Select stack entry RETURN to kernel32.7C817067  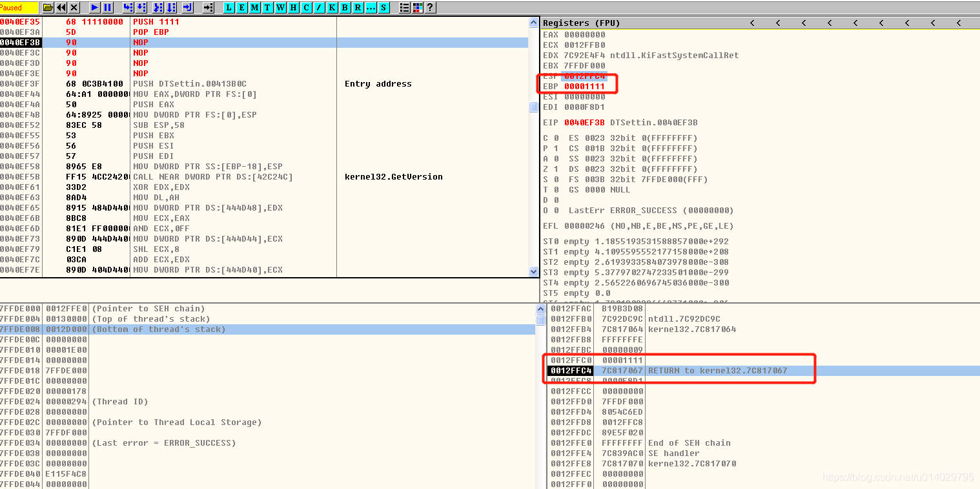tap(762, 371)
